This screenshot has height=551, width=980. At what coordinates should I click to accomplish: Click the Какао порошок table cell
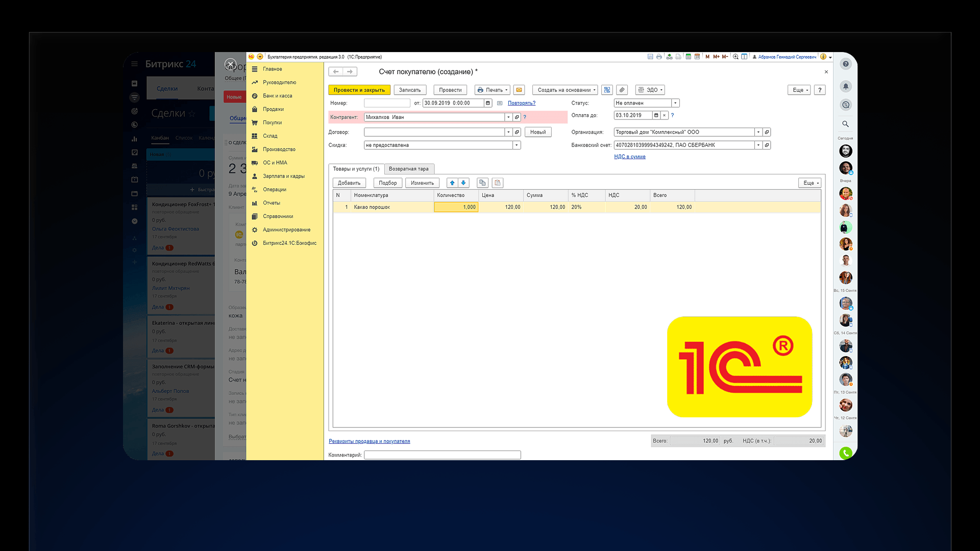pos(392,207)
